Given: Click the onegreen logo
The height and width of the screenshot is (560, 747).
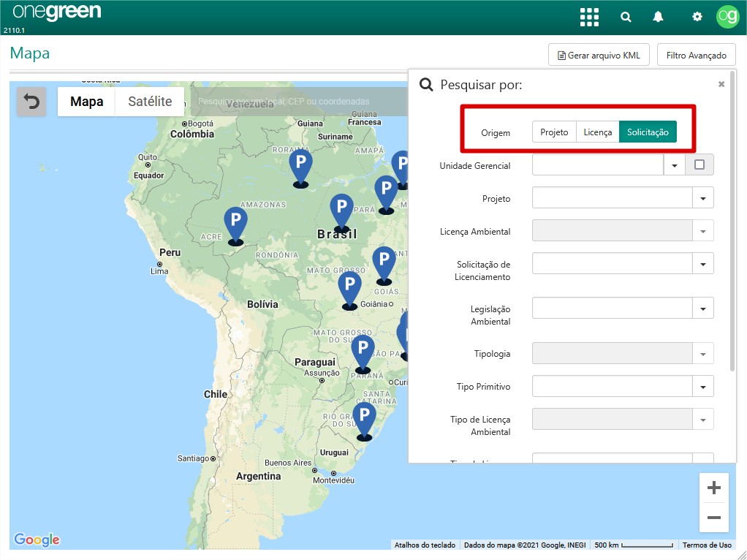Looking at the screenshot, I should point(57,12).
